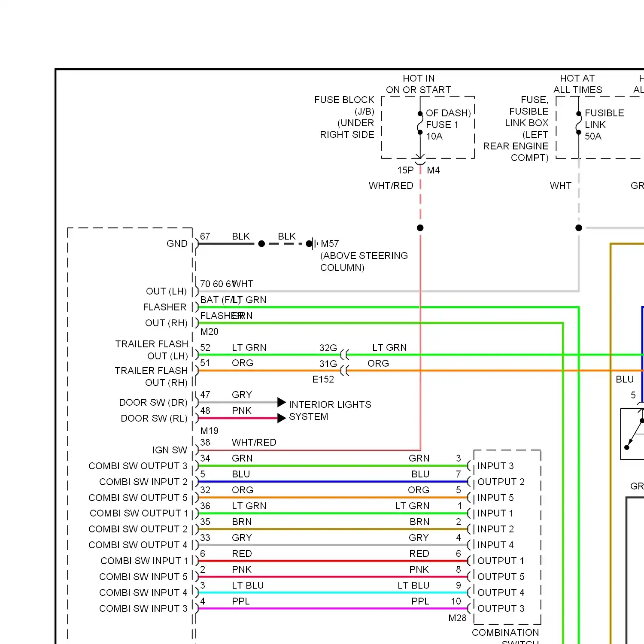Click 'OUTPUT 2' on combination switch
This screenshot has height=644, width=644.
501,482
